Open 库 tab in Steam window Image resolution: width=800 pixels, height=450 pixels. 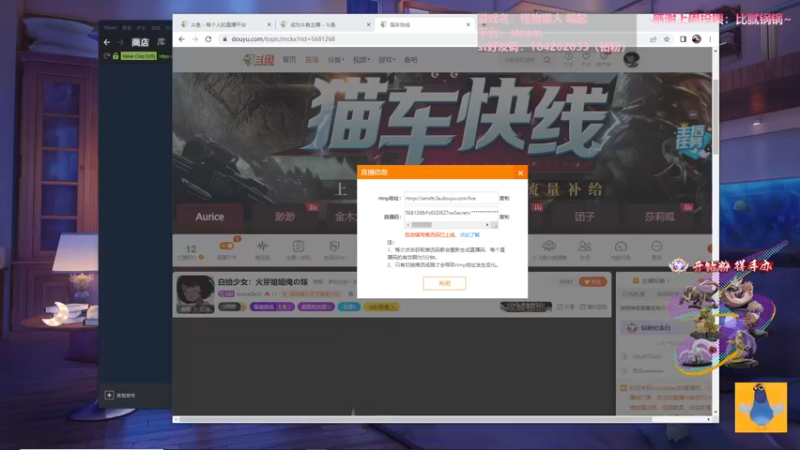[161, 42]
